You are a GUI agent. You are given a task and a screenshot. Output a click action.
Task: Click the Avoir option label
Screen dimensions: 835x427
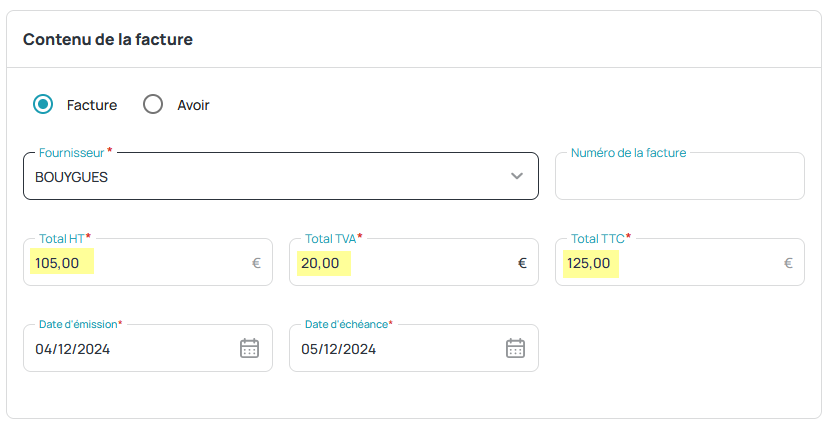193,105
